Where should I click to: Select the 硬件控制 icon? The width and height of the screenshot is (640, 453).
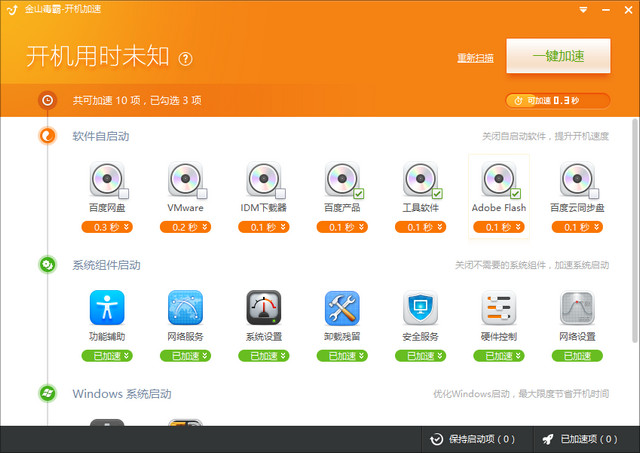pos(498,308)
